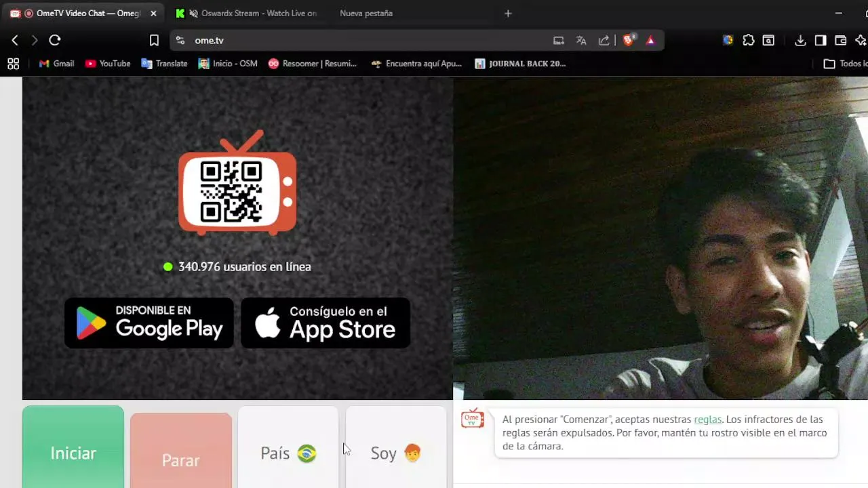This screenshot has width=868, height=488.
Task: Open Brave Shields lion icon
Action: 628,41
